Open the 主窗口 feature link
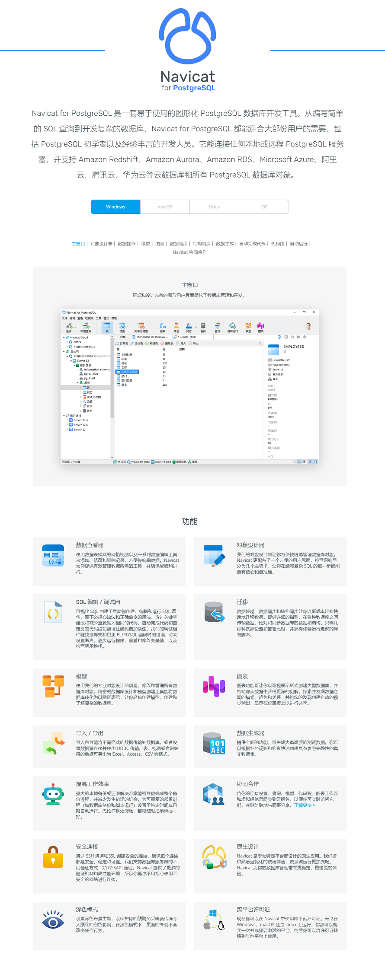This screenshot has width=385, height=980. [78, 244]
